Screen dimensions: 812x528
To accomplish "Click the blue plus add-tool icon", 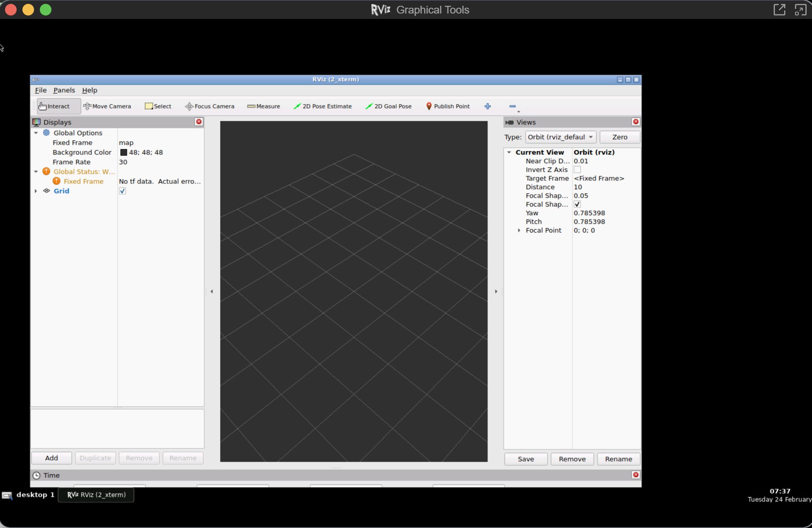I will (x=488, y=106).
